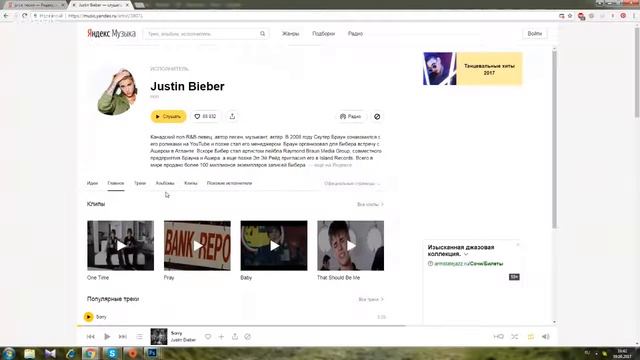Close the jazz collection ad

pyautogui.click(x=518, y=244)
